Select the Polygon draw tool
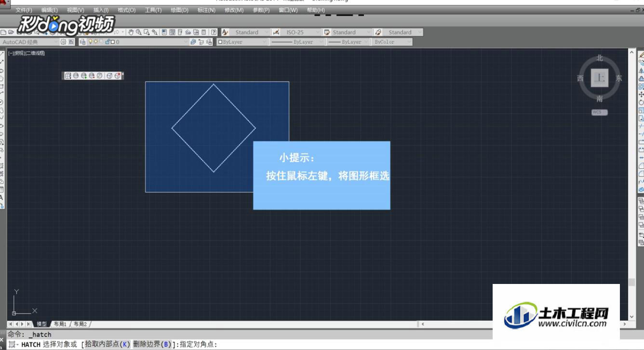The height and width of the screenshot is (350, 644). [2, 78]
